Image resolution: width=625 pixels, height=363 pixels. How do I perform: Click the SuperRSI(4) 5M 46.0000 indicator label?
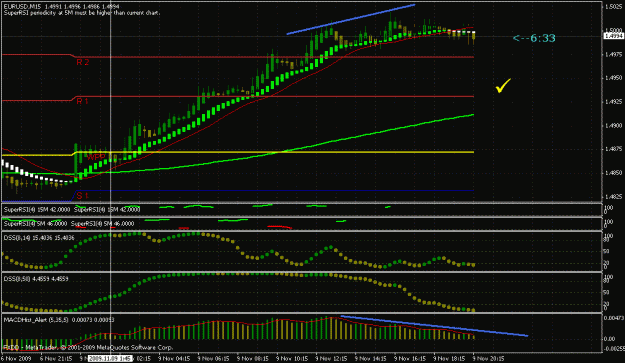35,224
